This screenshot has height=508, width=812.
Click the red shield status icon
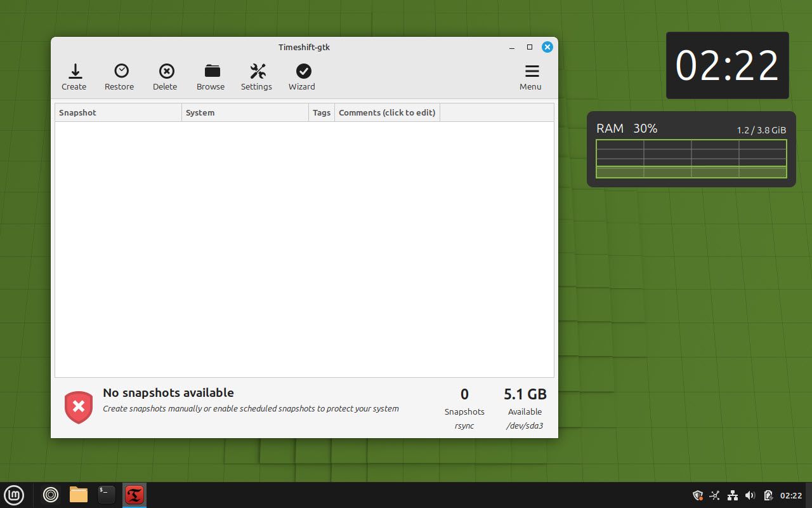79,407
